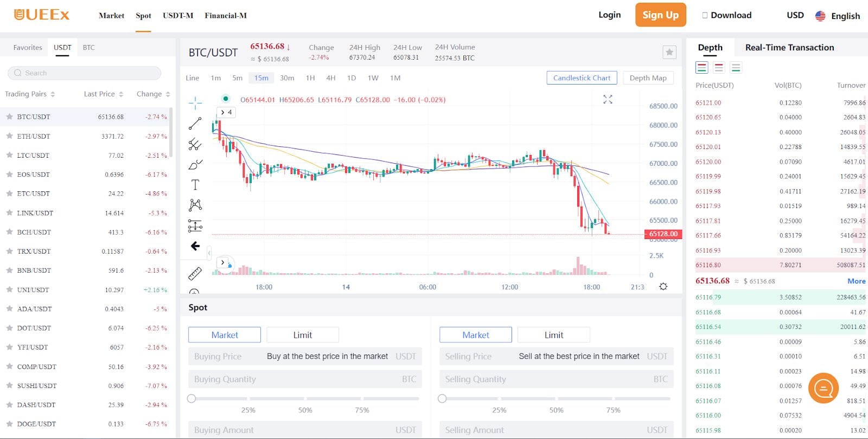Favorite the LTC/USDT pair star
Viewport: 868px width, 439px height.
point(9,155)
